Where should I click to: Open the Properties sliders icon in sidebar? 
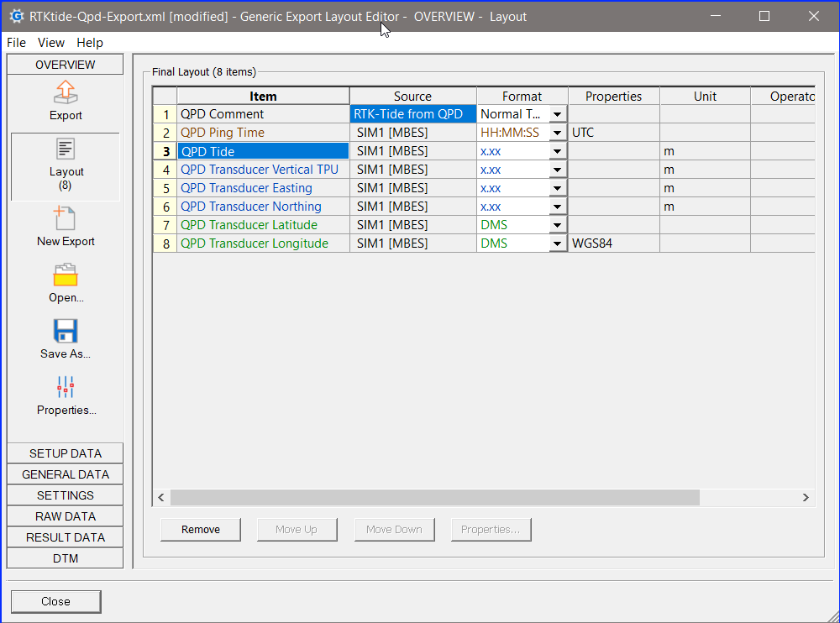point(66,387)
